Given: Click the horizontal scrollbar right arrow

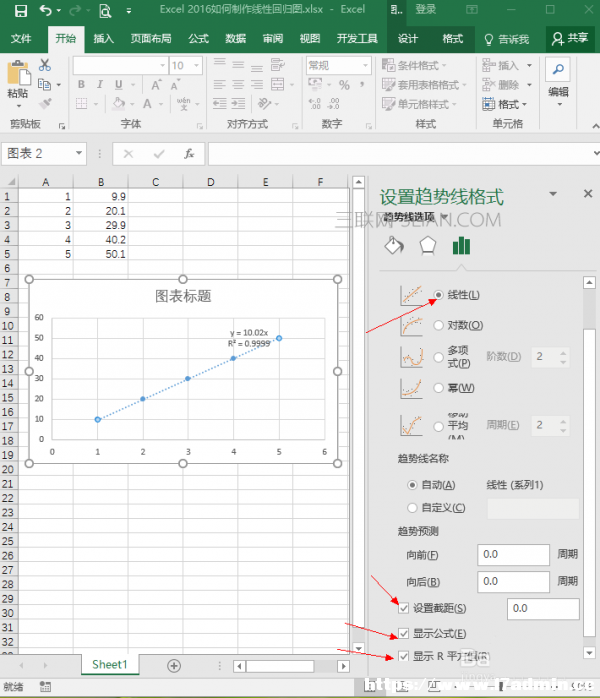Looking at the screenshot, I should tap(343, 666).
